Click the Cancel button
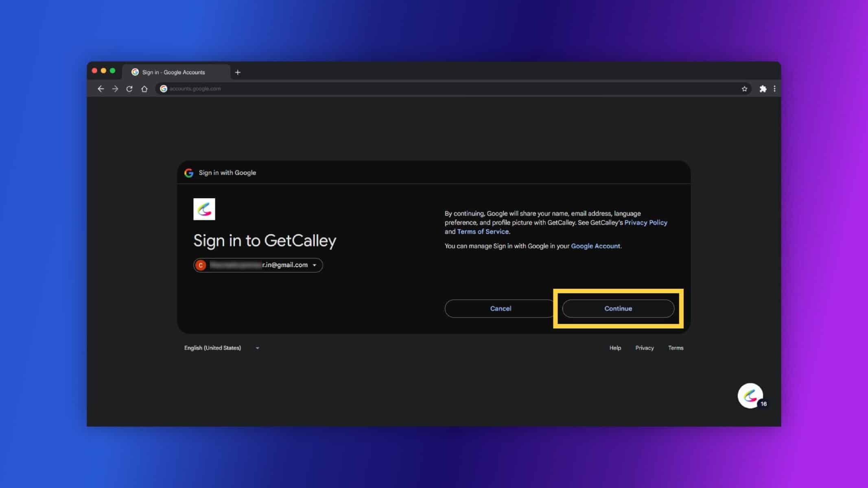This screenshot has height=488, width=868. click(x=501, y=309)
